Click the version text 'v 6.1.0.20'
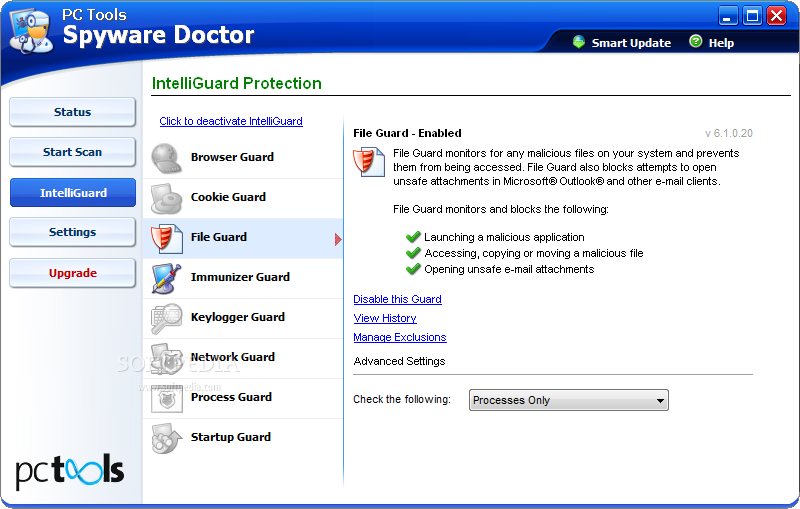 tap(729, 133)
